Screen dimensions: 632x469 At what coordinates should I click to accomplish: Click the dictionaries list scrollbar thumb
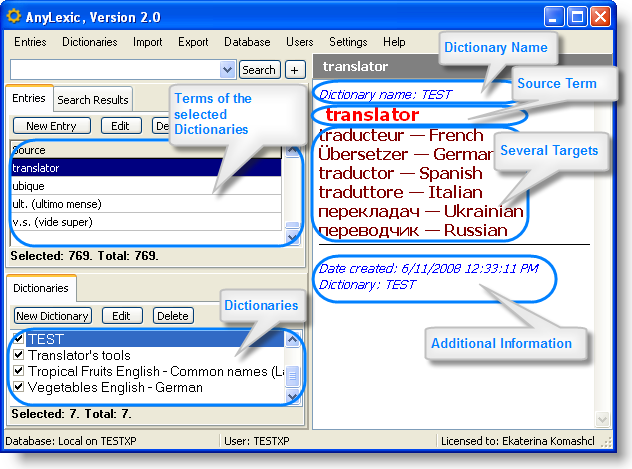293,376
